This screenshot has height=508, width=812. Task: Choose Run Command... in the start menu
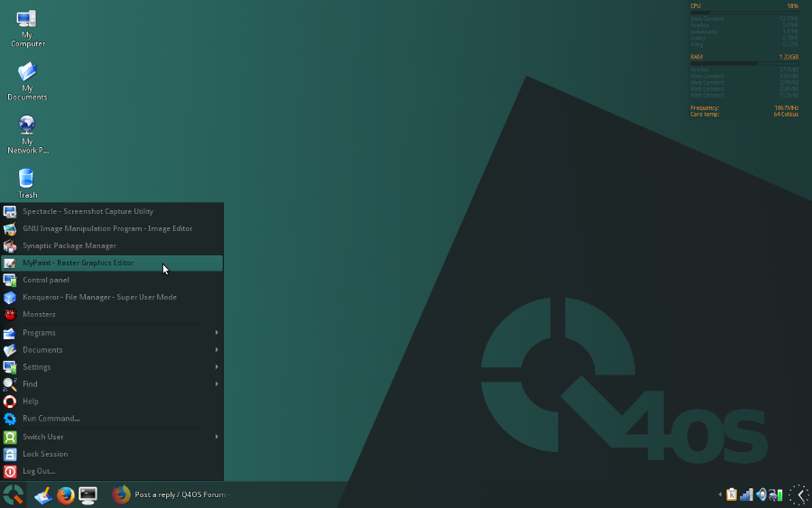(51, 419)
